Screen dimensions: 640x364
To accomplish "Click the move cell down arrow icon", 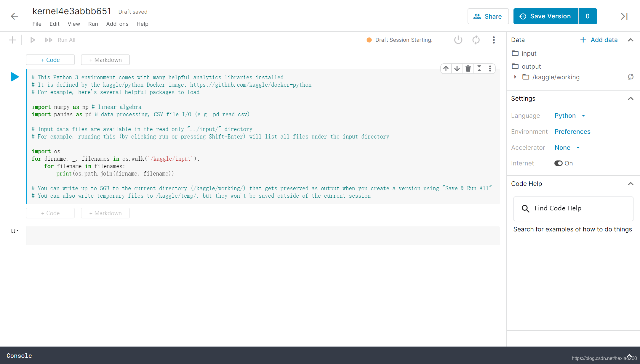I will pyautogui.click(x=457, y=68).
